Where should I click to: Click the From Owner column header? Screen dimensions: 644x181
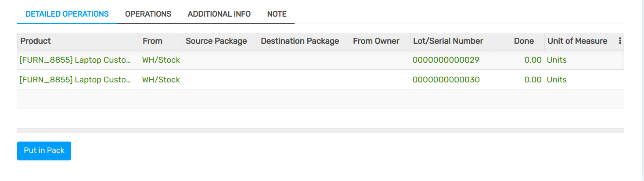pyautogui.click(x=376, y=41)
